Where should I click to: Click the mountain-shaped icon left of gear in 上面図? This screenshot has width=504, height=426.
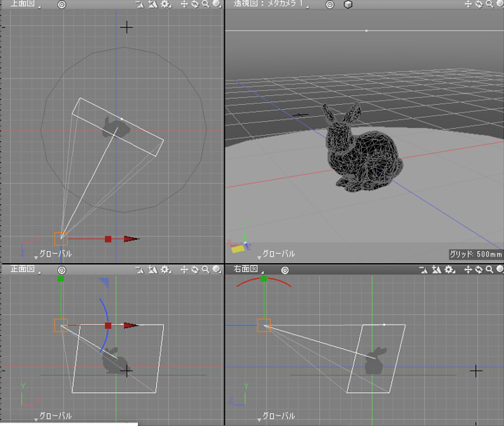pyautogui.click(x=153, y=4)
